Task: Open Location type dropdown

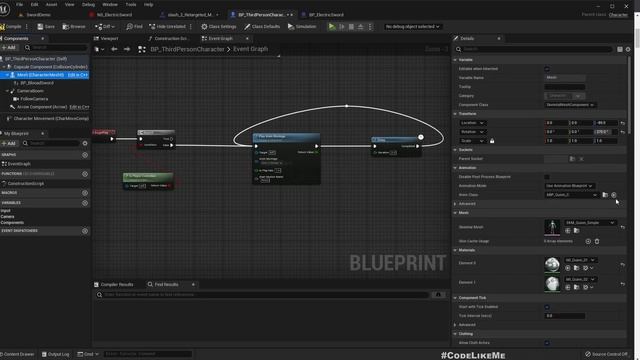Action: (x=472, y=123)
